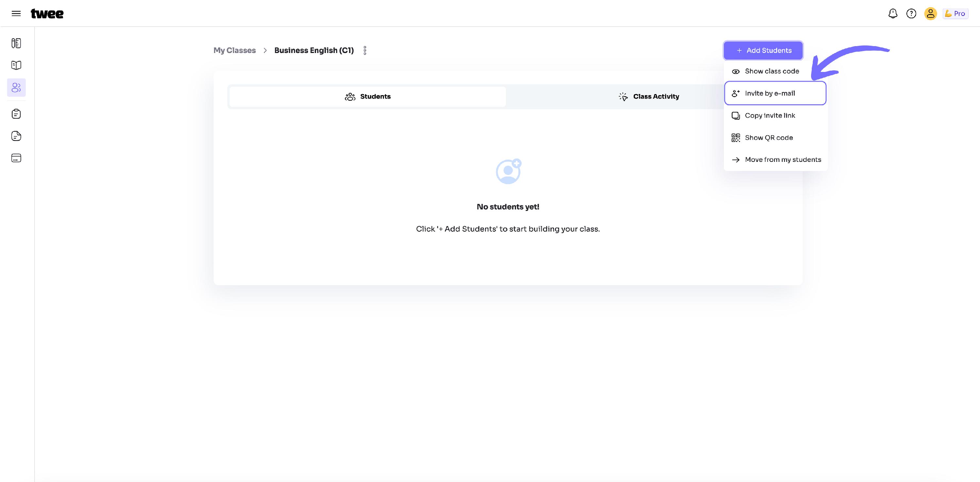Select Copy invite link
980x482 pixels.
pyautogui.click(x=775, y=115)
